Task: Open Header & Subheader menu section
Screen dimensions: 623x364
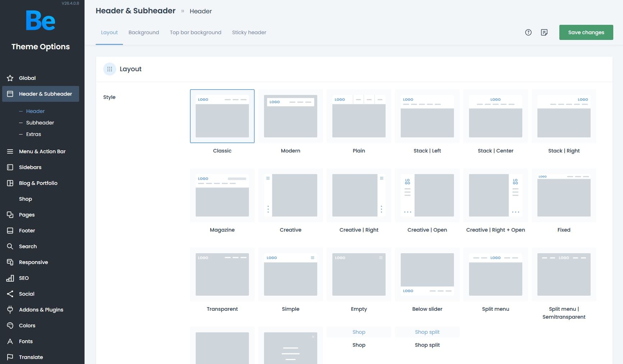Action: pyautogui.click(x=41, y=94)
